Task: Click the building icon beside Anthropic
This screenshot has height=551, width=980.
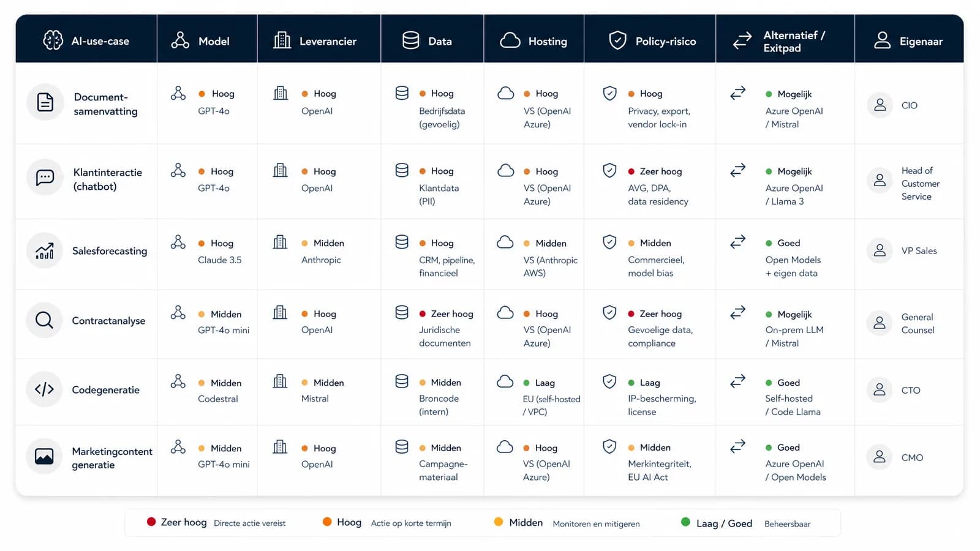Action: point(280,242)
